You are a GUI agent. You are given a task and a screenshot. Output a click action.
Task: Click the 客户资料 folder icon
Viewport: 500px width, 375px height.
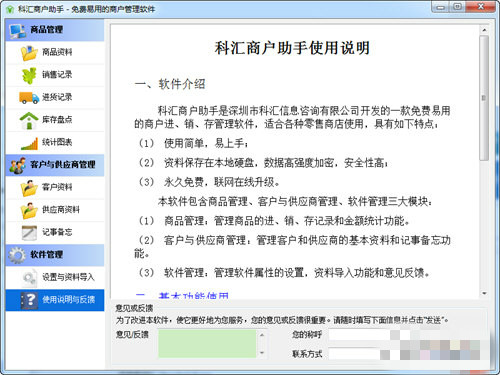pos(29,188)
